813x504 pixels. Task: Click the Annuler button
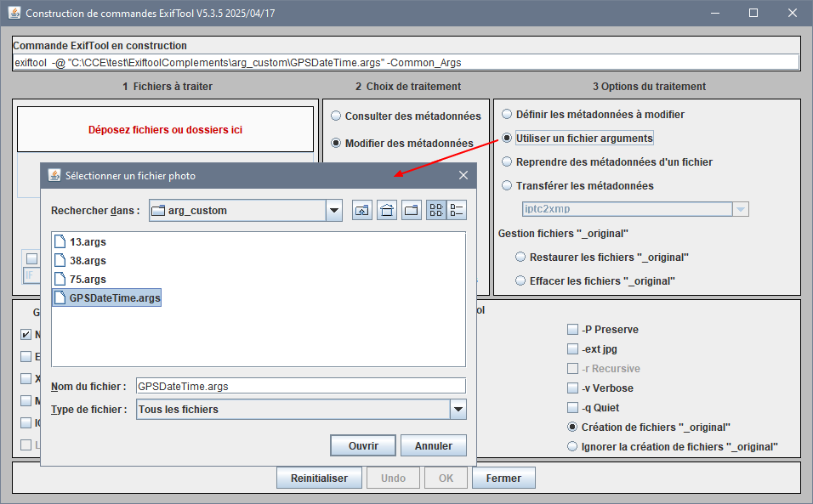(434, 446)
